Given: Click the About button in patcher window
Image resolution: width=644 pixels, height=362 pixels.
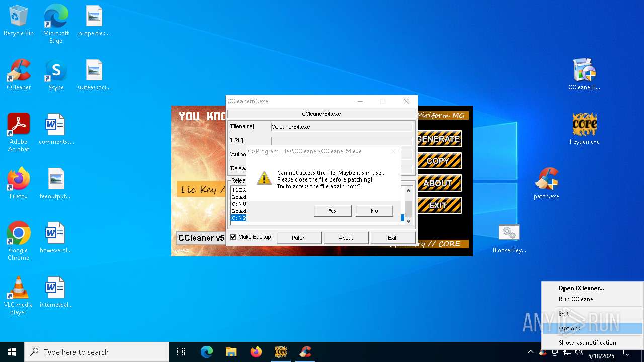Looking at the screenshot, I should coord(346,238).
